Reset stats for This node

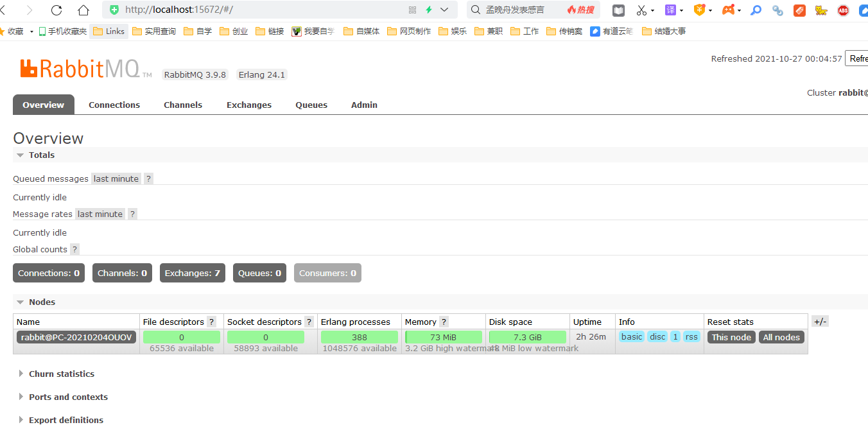[x=731, y=337]
